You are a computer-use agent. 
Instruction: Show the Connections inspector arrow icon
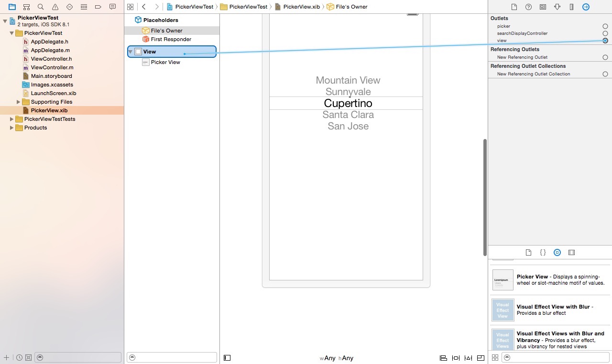coord(586,7)
